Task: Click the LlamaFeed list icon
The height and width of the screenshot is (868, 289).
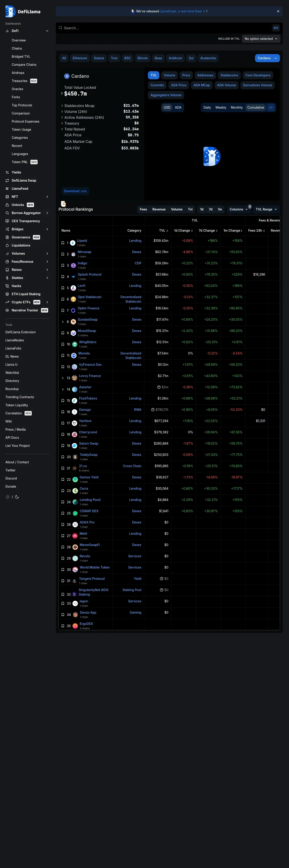Action: coord(7,189)
